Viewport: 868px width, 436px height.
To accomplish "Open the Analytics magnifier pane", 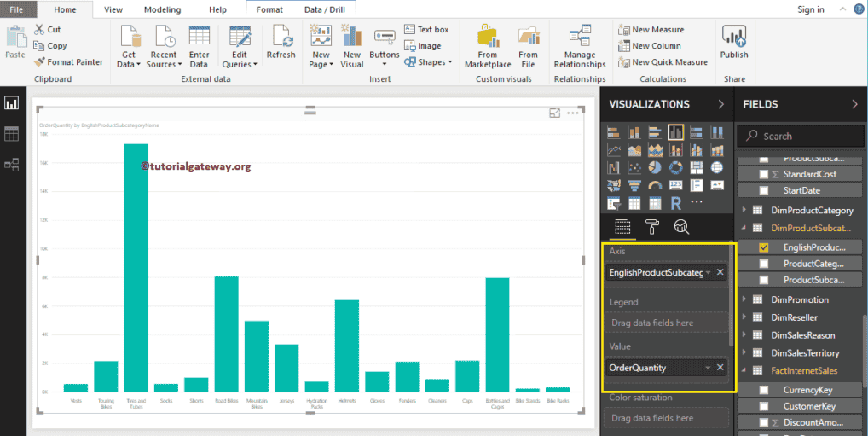I will click(681, 226).
